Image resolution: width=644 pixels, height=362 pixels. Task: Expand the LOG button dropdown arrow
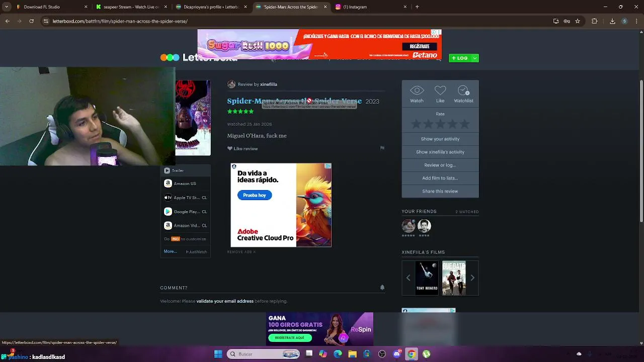(475, 58)
